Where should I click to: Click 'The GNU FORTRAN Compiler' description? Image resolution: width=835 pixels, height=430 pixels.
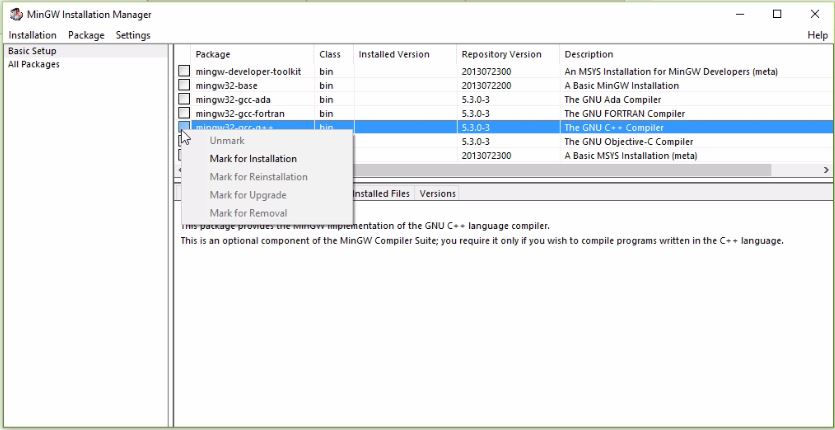click(x=624, y=114)
